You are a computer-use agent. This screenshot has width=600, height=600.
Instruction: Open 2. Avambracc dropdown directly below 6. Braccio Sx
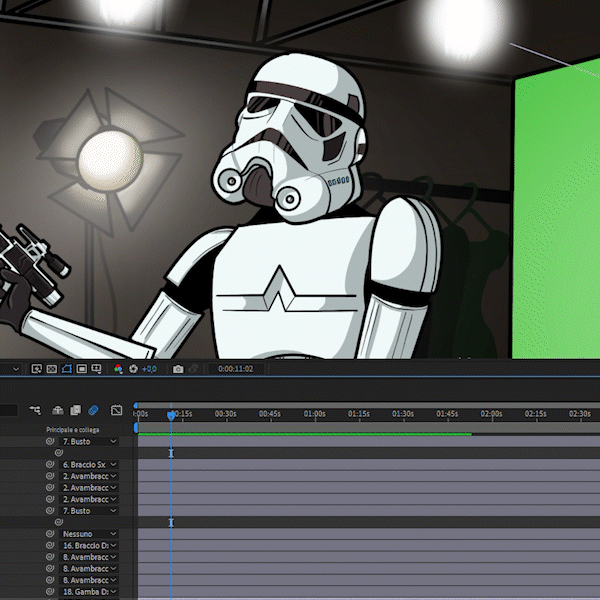pyautogui.click(x=89, y=476)
